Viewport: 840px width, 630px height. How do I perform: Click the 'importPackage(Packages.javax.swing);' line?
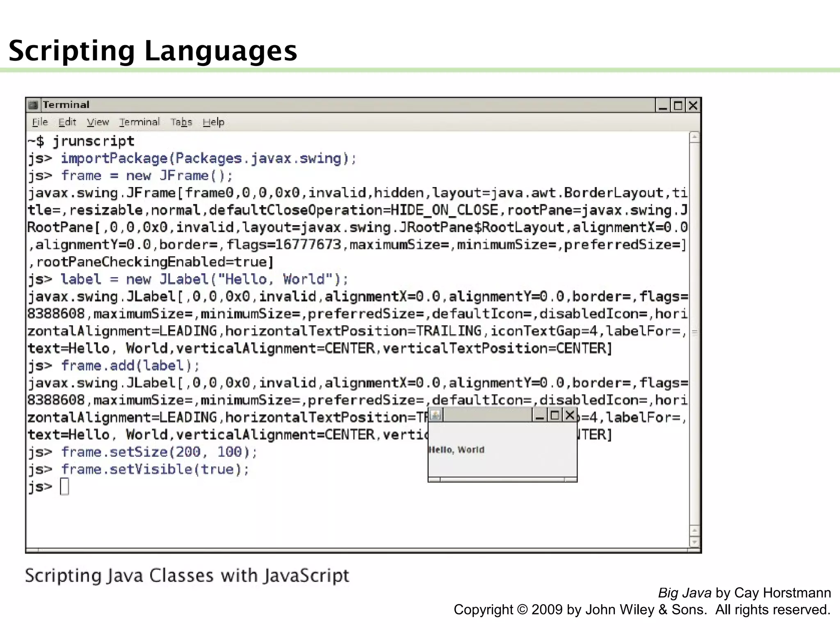pyautogui.click(x=209, y=158)
